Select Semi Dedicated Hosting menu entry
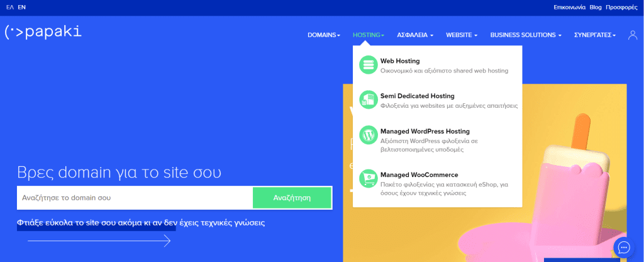Screen dimensions: 644x262 tap(417, 96)
